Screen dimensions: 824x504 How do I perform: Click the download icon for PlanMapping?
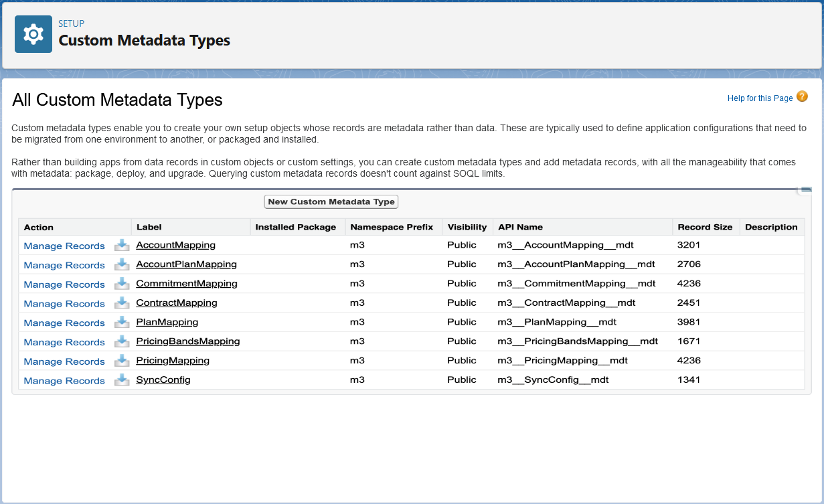122,322
